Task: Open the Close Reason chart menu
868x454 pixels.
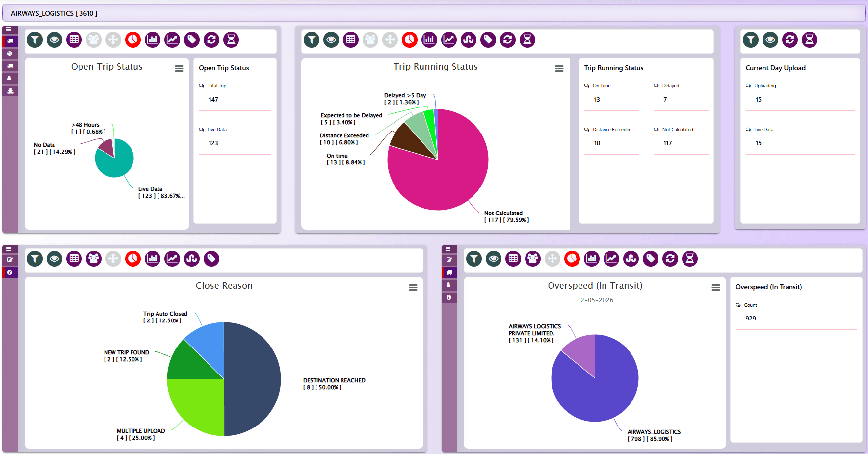Action: [413, 288]
